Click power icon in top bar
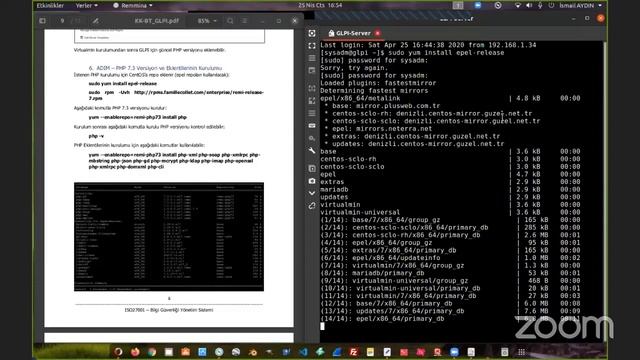This screenshot has height=360, width=640. pos(551,5)
